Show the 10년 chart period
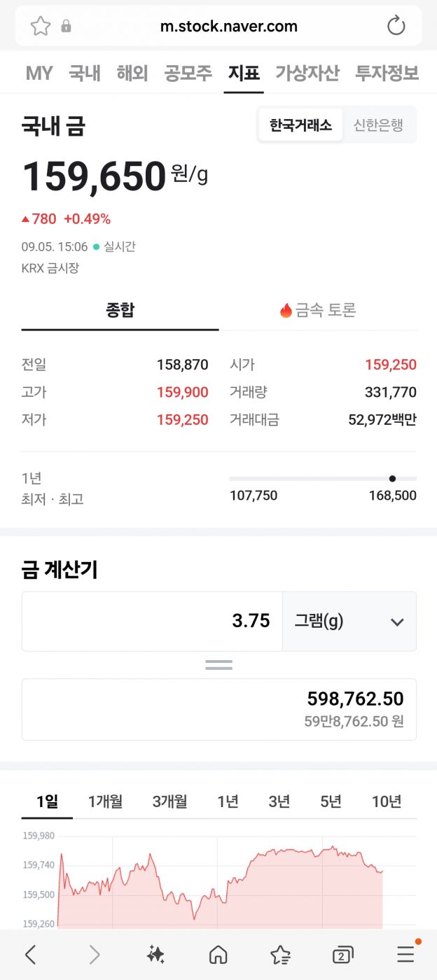The height and width of the screenshot is (980, 437). 386,801
